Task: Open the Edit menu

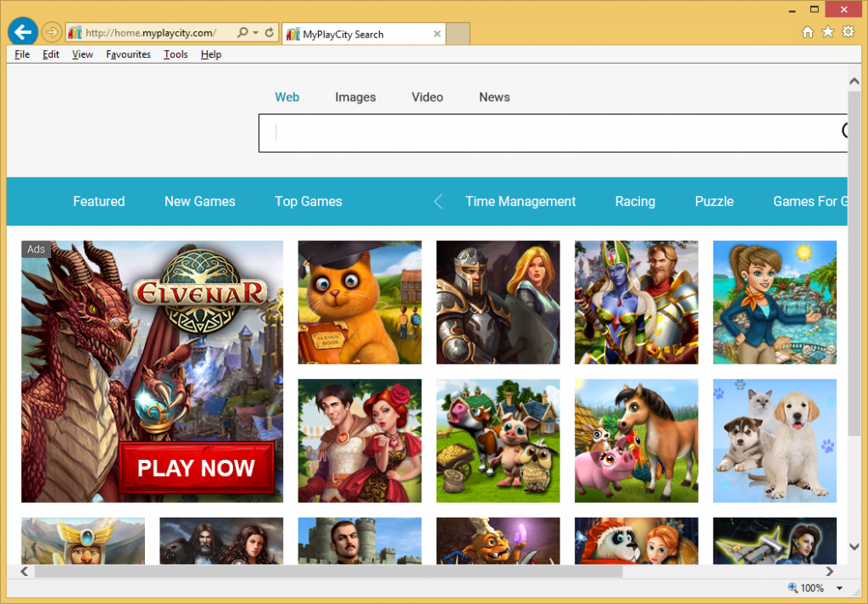Action: (x=51, y=54)
